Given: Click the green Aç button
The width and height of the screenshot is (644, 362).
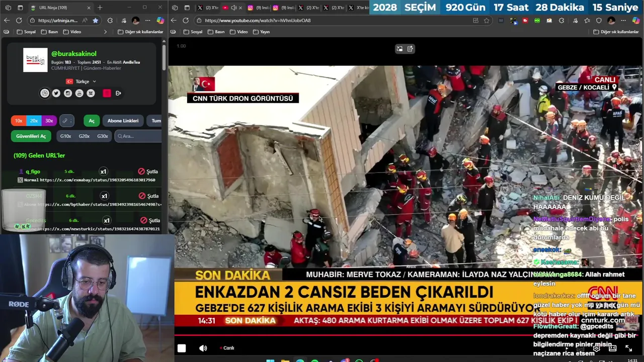Looking at the screenshot, I should click(92, 121).
